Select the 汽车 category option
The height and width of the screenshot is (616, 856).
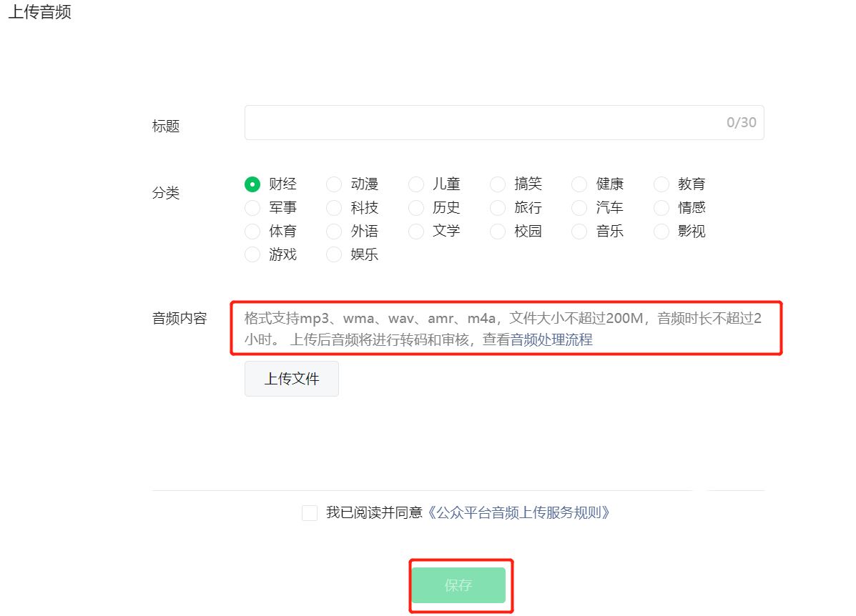click(x=579, y=208)
